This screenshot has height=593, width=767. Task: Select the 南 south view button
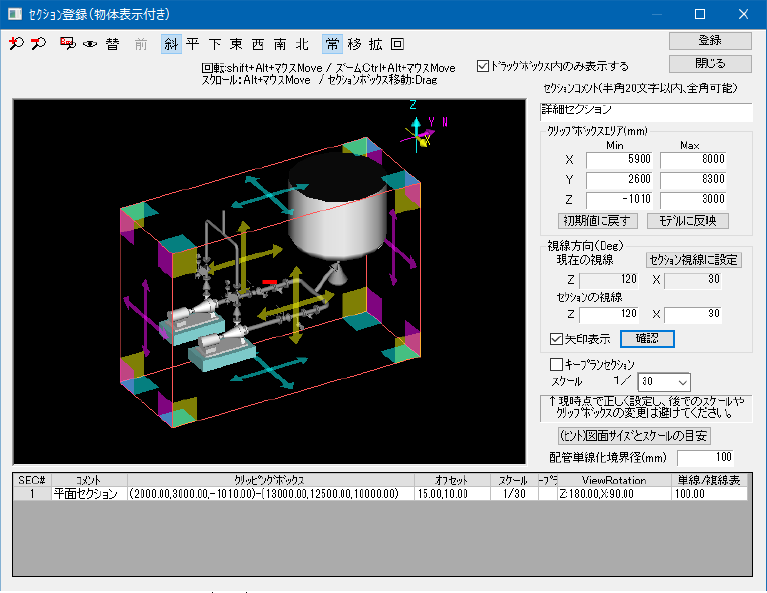point(280,44)
